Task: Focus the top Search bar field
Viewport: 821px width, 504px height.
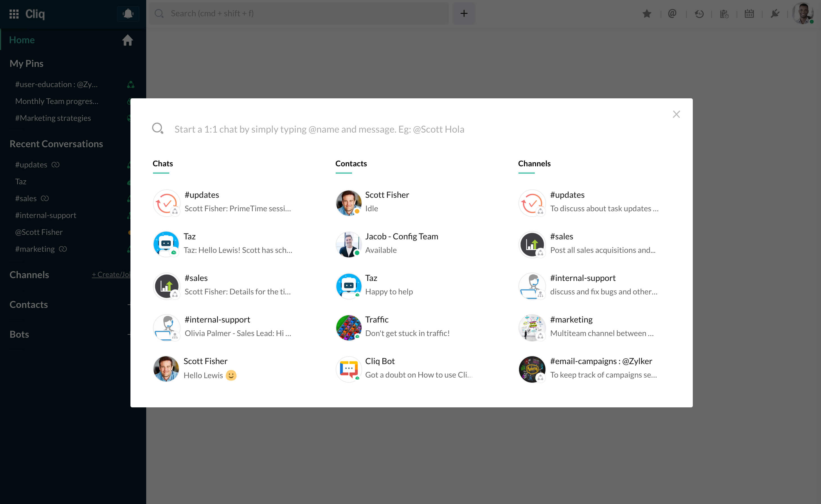Action: 299,13
